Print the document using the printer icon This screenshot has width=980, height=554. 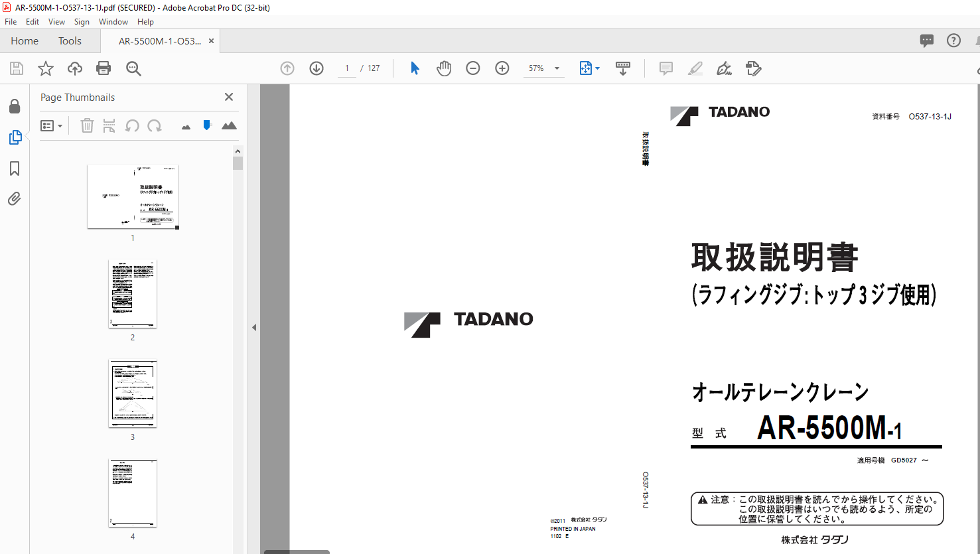(x=104, y=68)
